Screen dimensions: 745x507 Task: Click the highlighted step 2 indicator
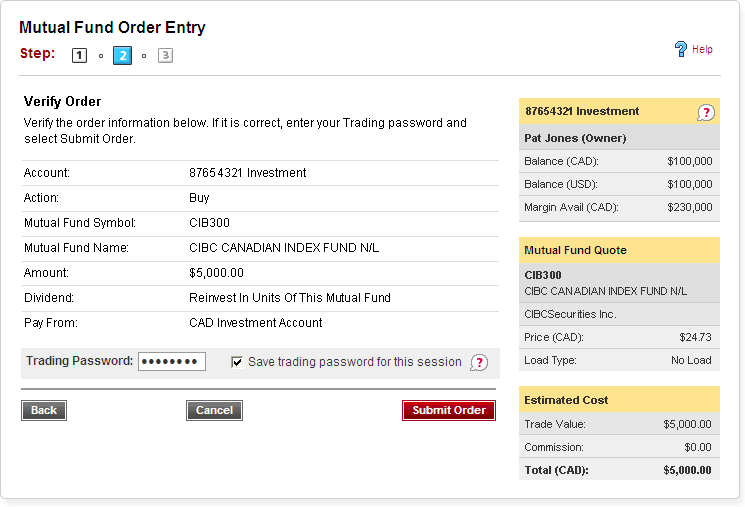point(122,56)
